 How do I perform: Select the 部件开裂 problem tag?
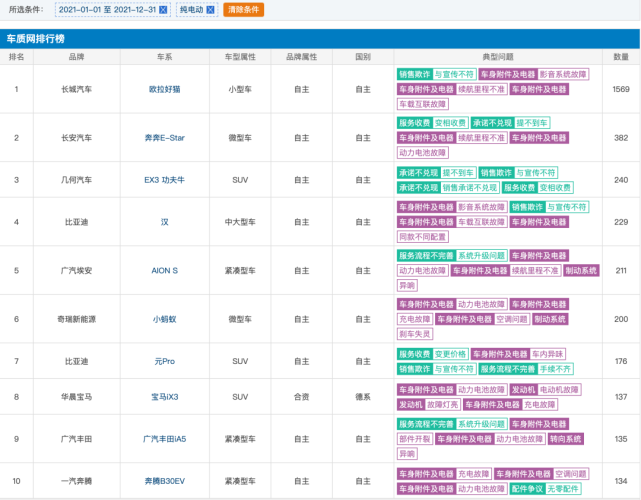click(415, 438)
